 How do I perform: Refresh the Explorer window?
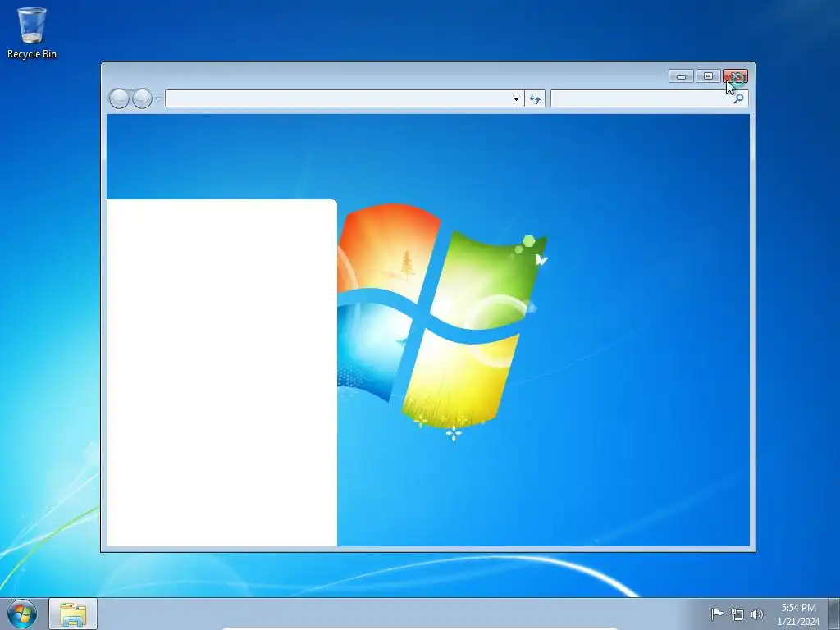[535, 98]
